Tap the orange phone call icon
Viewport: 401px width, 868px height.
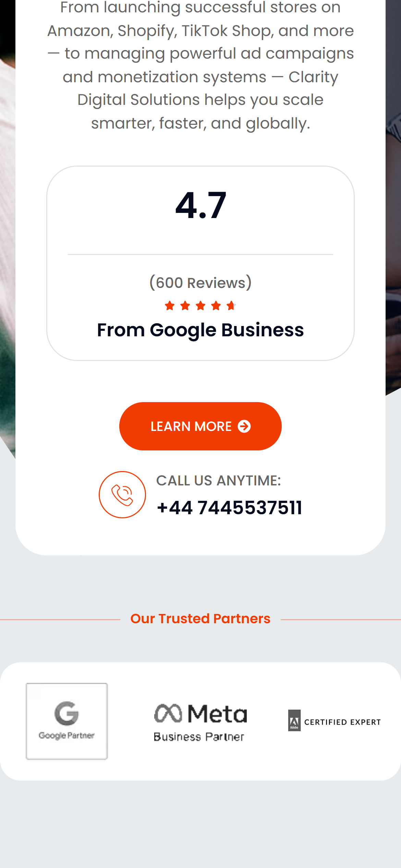pyautogui.click(x=122, y=495)
